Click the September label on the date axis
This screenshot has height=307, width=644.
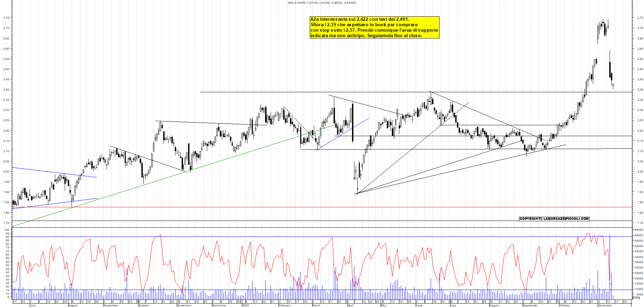coord(111,306)
